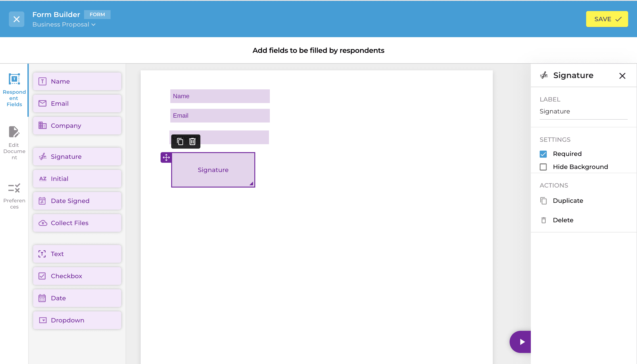Click the Preferences checklist icon
Viewport: 637px width, 364px height.
click(x=14, y=188)
